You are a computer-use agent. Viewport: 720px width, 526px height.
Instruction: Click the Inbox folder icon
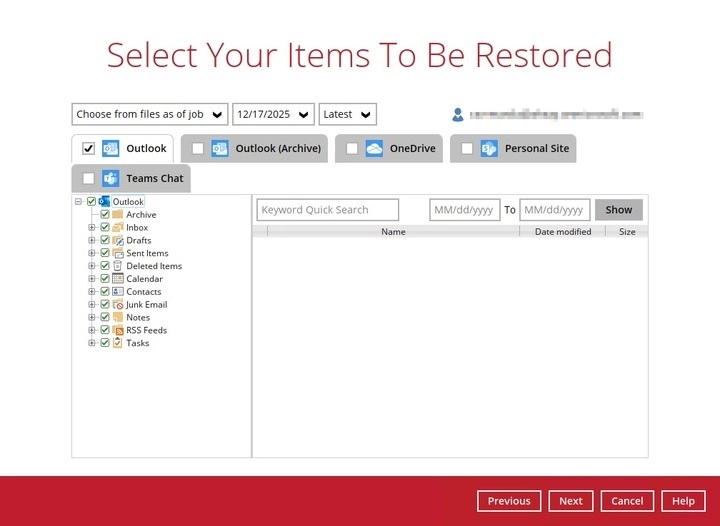(x=118, y=227)
